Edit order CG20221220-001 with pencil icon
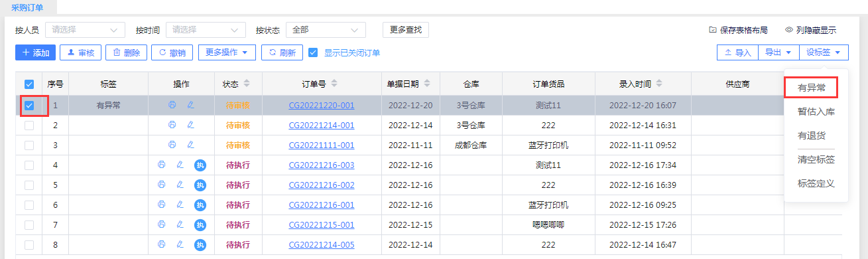This screenshot has width=868, height=259. (190, 105)
